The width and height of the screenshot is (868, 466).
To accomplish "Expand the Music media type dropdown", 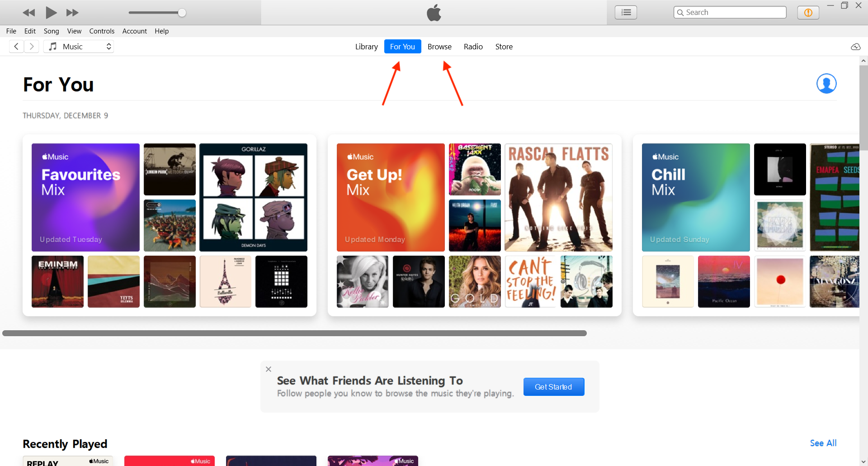I will click(79, 47).
